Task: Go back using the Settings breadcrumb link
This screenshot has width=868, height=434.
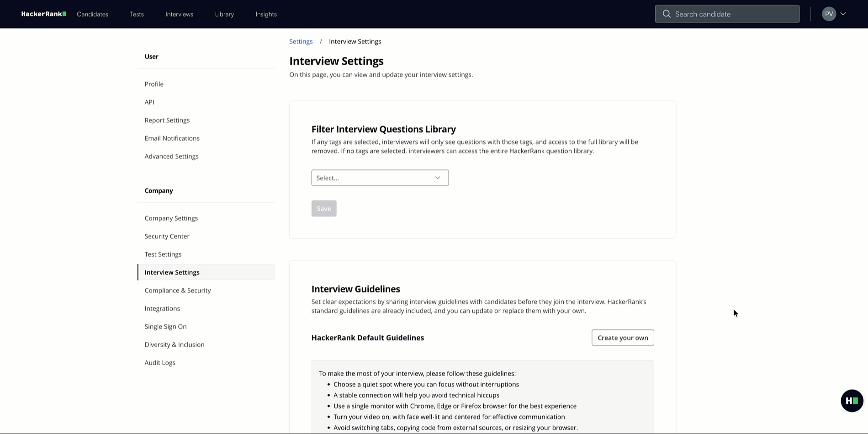Action: (x=301, y=41)
